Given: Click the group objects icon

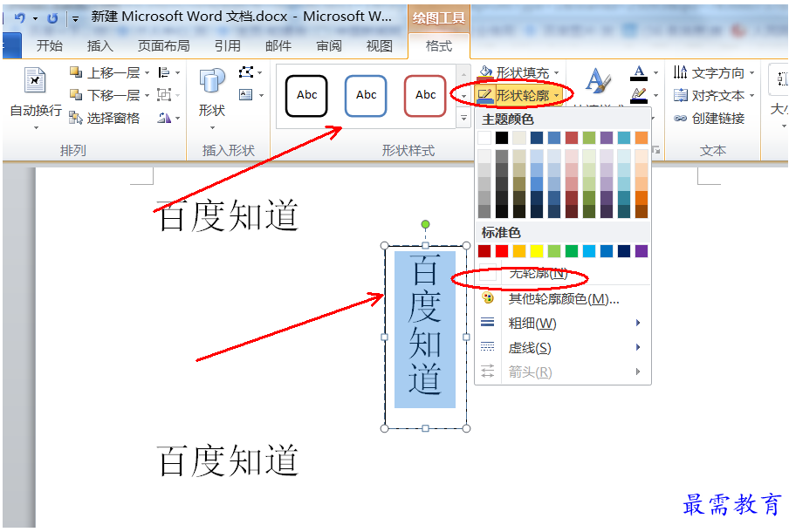Looking at the screenshot, I should tap(164, 94).
